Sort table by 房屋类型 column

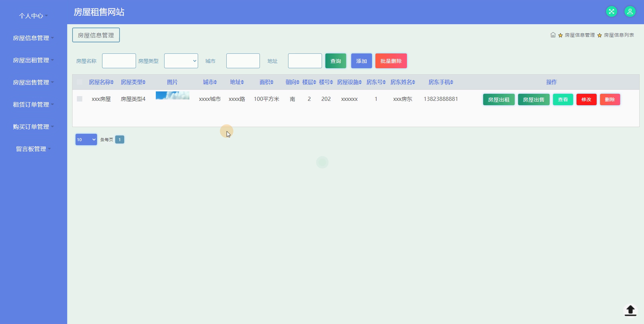[x=133, y=82]
